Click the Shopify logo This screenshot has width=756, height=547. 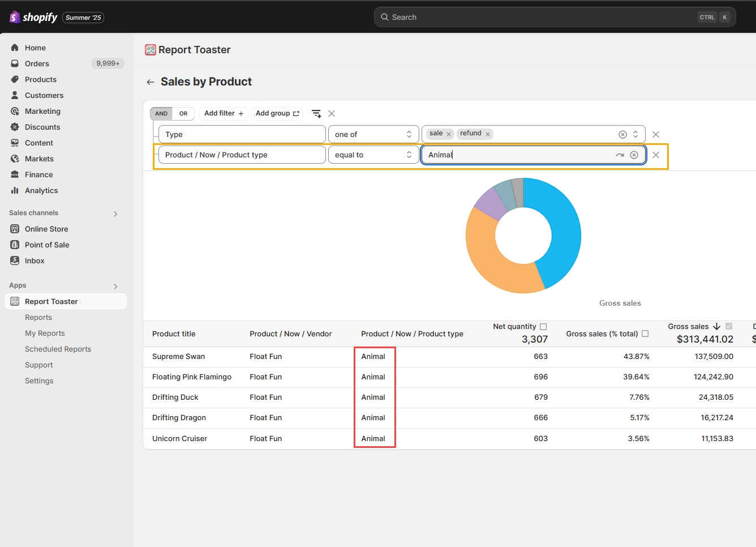point(33,17)
